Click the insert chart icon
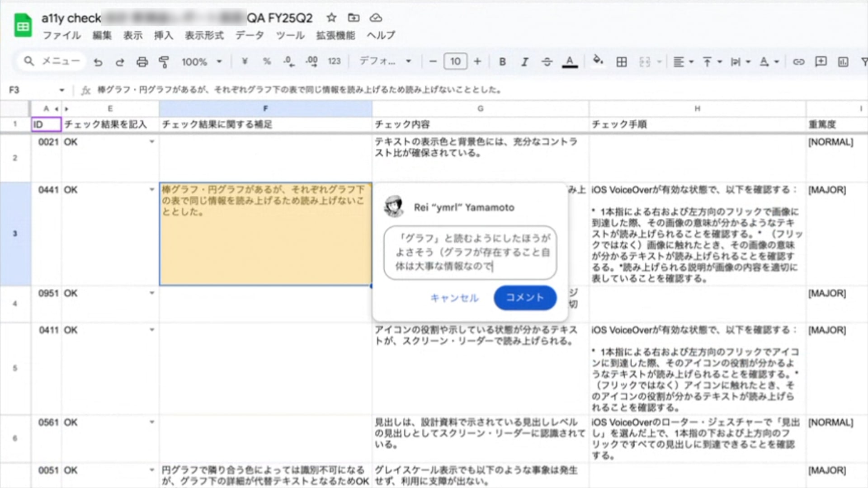Viewport: 868px width, 488px height. tap(843, 62)
